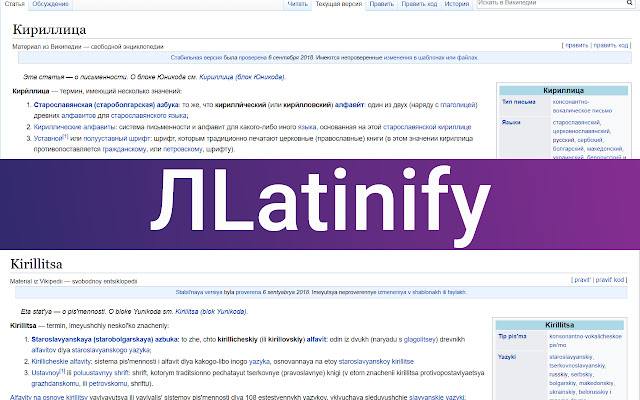Click церковнославянский in the infobox
The height and width of the screenshot is (400, 640).
[581, 131]
